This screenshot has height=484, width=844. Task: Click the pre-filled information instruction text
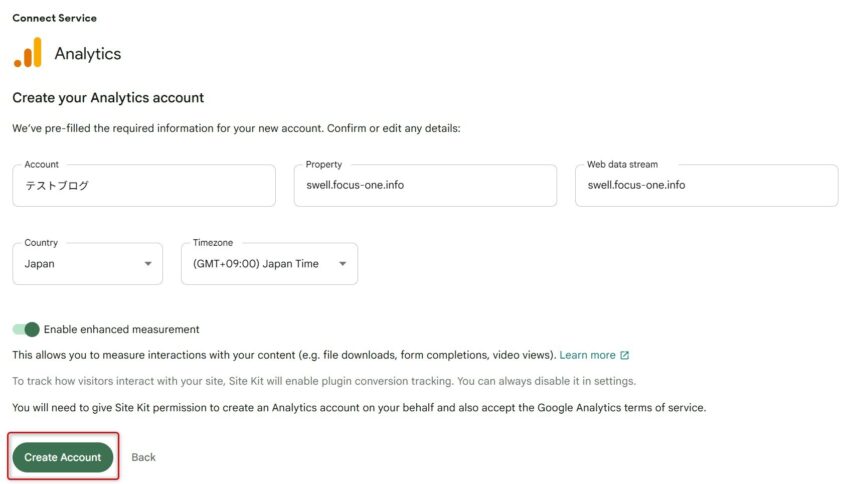(236, 129)
